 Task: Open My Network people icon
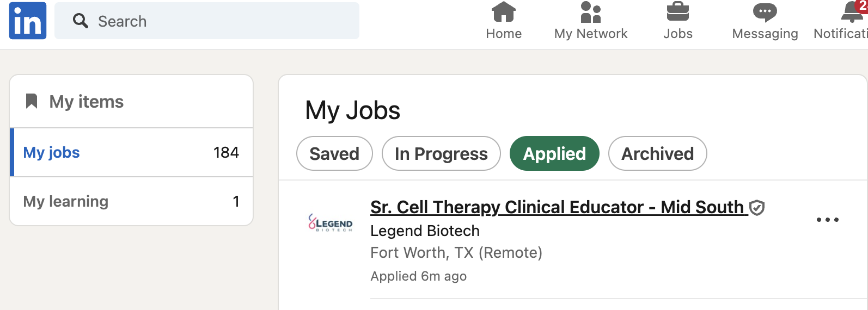[x=591, y=12]
